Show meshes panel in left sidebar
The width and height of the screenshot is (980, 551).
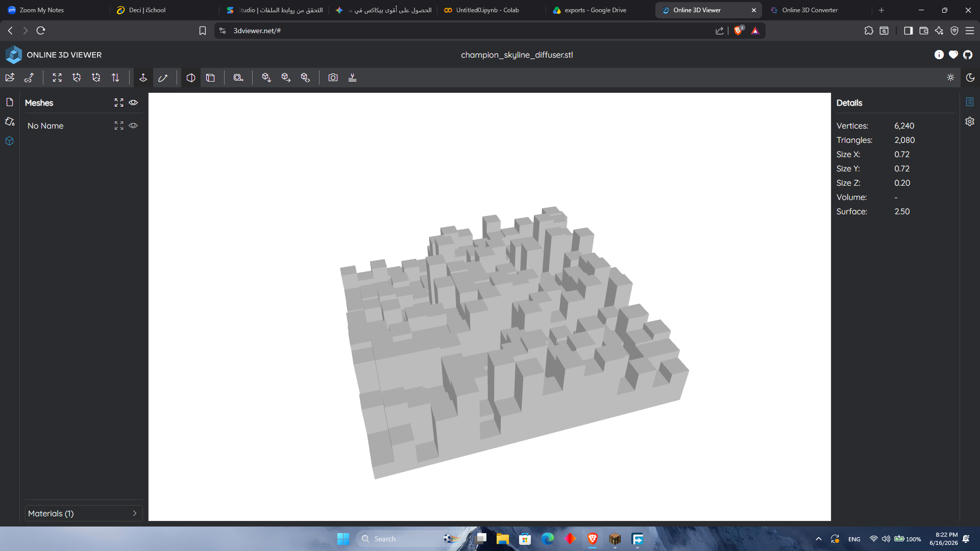coord(10,141)
